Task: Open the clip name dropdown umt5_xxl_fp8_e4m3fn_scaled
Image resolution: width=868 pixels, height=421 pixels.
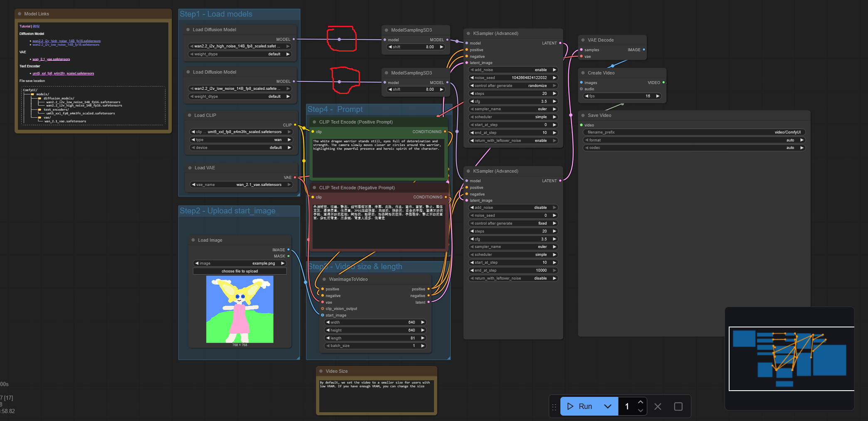Action: [241, 132]
